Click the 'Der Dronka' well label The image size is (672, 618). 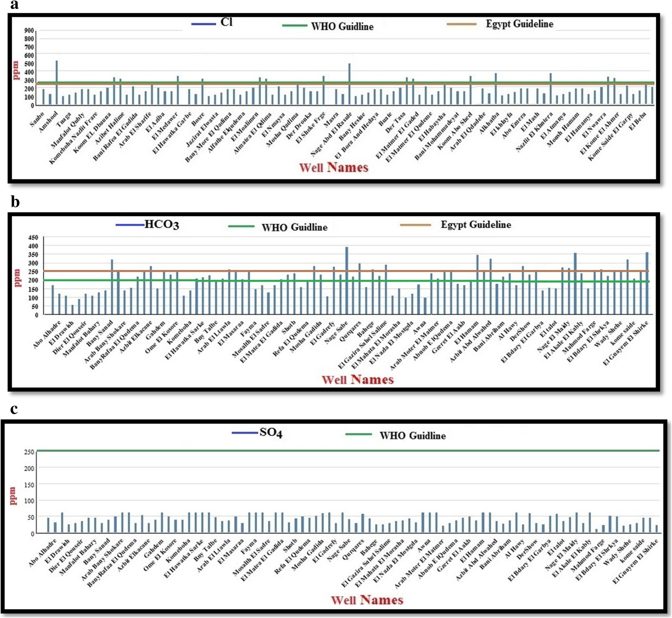click(x=299, y=126)
